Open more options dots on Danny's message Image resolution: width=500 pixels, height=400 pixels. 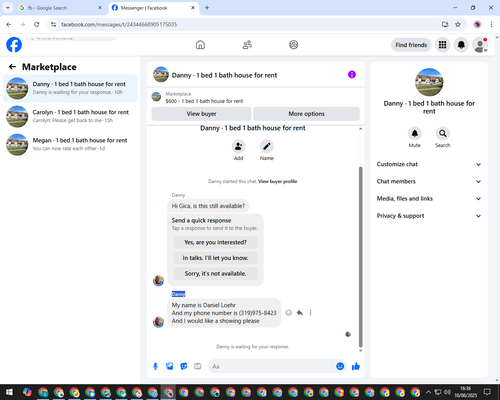pyautogui.click(x=310, y=313)
